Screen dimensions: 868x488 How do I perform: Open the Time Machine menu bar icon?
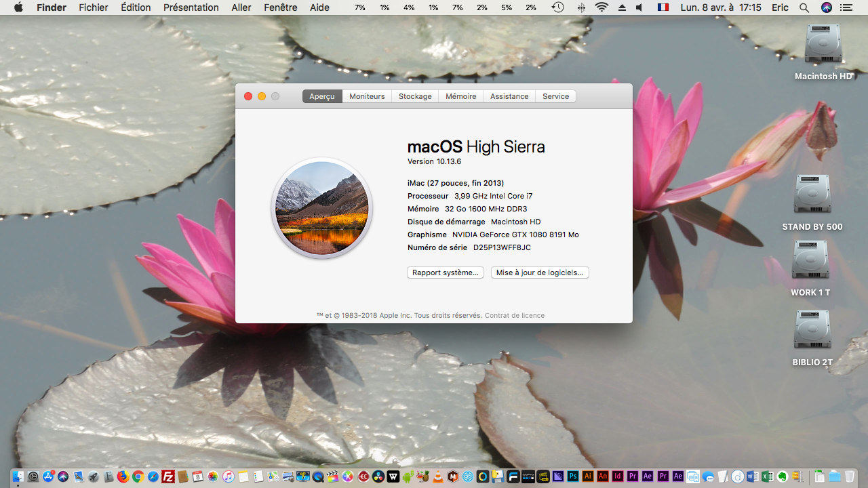557,7
